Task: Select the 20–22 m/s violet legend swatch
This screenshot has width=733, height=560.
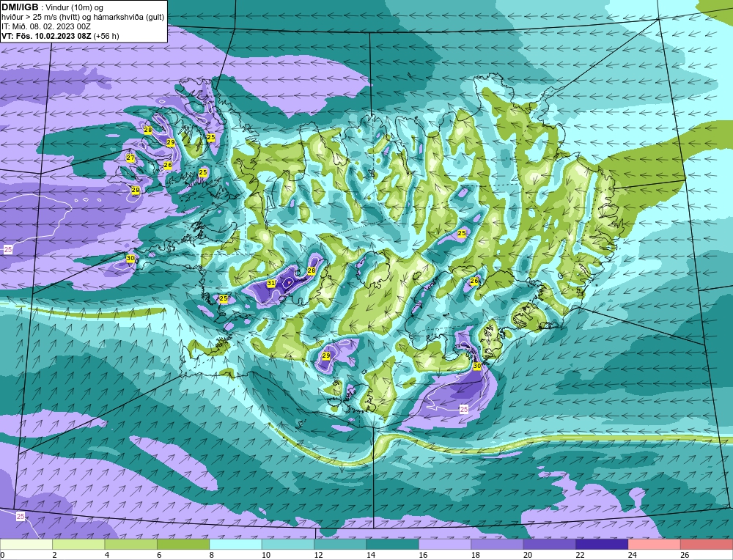Action: point(550,544)
